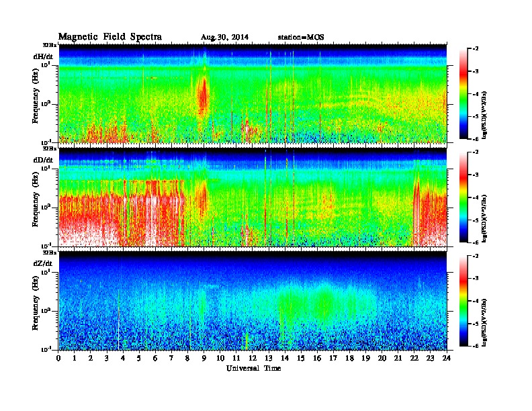Viewport: 532px width, 411px height.
Task: Click hour tick label "5" on time axis
Action: pos(139,358)
